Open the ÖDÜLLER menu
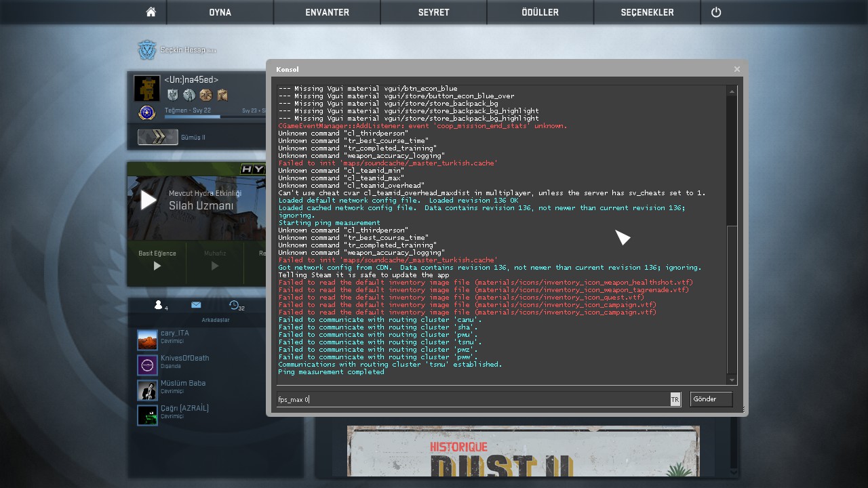The width and height of the screenshot is (868, 488). (x=540, y=12)
